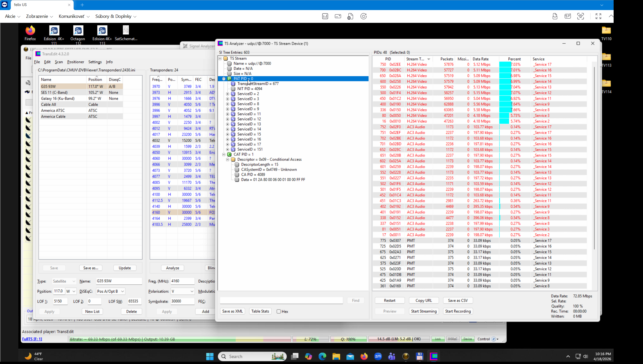
Task: Open Microsoft Teams from taskbar
Action: point(392,356)
